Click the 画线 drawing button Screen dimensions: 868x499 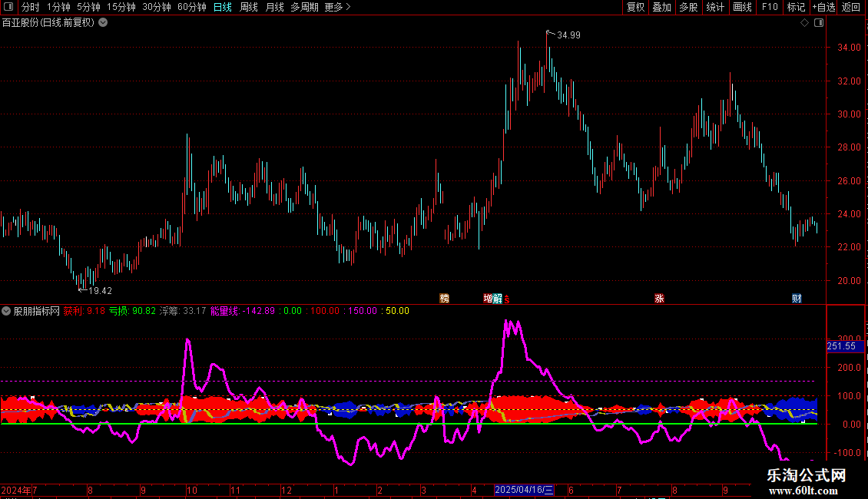742,7
